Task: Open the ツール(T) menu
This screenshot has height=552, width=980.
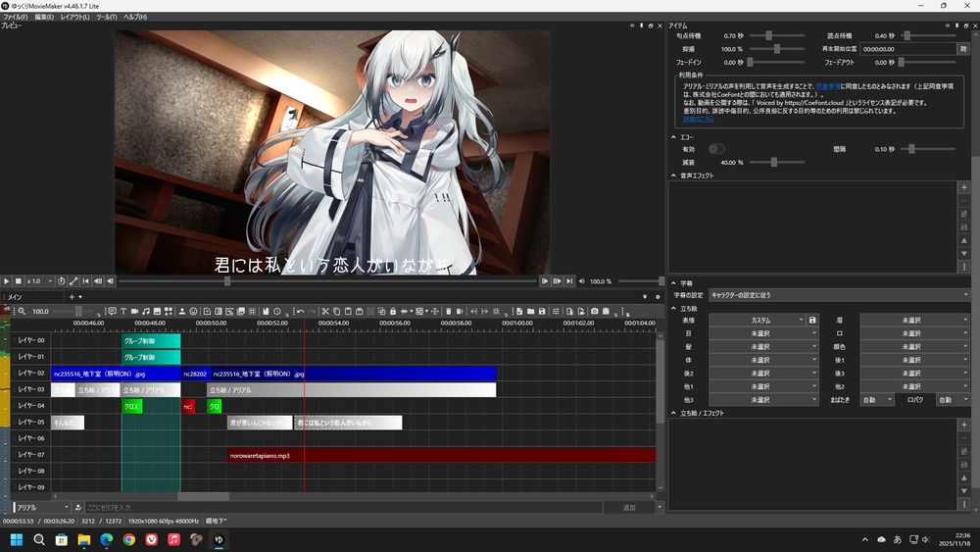Action: [x=106, y=18]
